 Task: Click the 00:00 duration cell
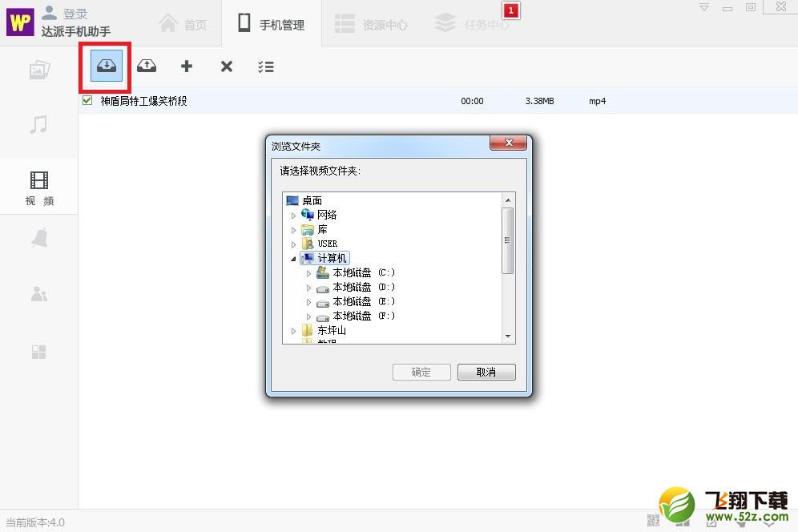(472, 101)
